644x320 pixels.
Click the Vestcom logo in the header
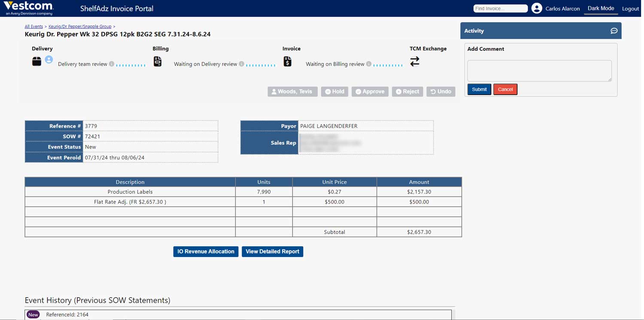pos(29,8)
